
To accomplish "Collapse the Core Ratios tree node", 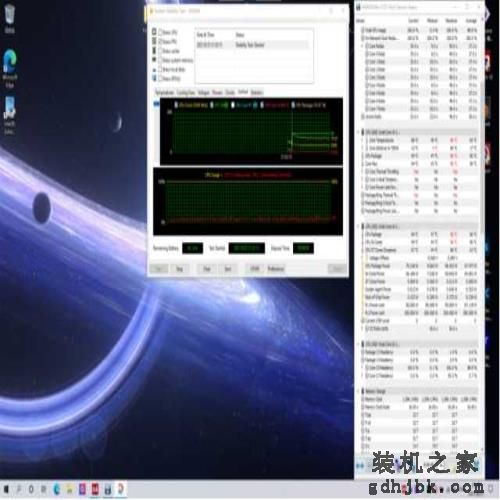I will [363, 46].
